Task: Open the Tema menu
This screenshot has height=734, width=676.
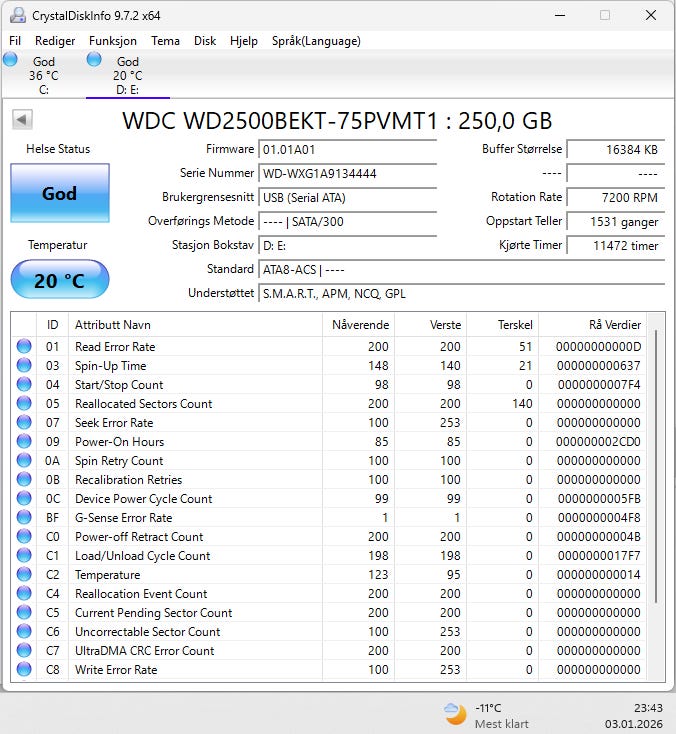Action: click(165, 41)
